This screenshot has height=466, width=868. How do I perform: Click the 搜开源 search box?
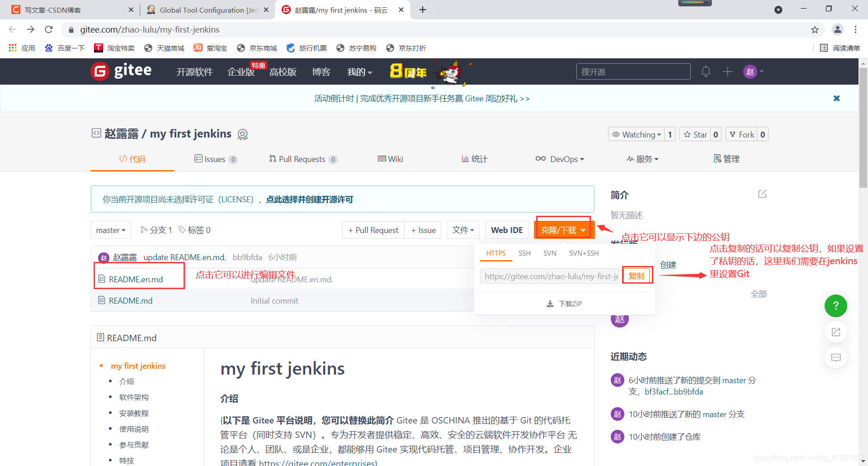(633, 71)
